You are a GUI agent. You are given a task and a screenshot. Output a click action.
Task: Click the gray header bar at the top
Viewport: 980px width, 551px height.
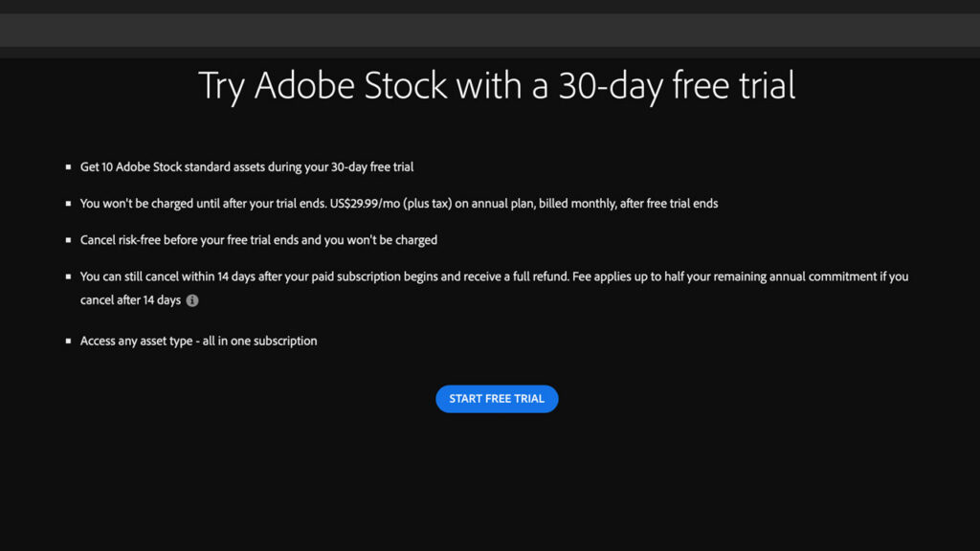pyautogui.click(x=490, y=30)
